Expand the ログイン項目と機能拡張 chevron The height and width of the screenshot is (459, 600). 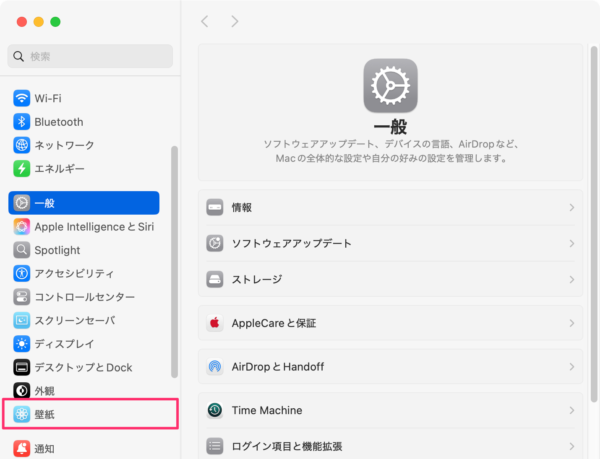[x=572, y=446]
